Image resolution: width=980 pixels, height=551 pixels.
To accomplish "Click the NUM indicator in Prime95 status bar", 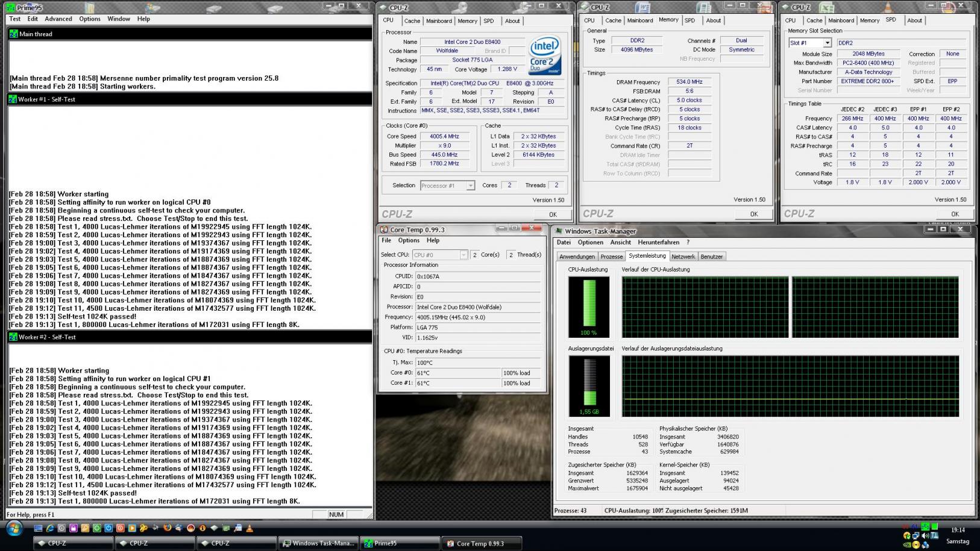I will (336, 514).
